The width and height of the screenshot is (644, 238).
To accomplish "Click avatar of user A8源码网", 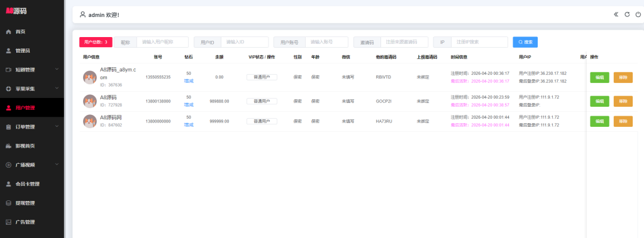I will tap(89, 121).
